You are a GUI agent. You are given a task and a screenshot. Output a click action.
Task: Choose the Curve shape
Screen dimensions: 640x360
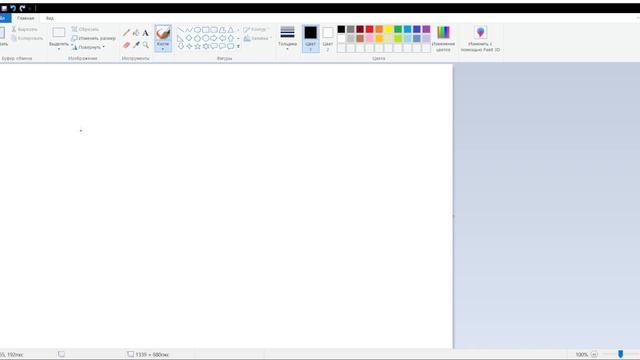[189, 30]
